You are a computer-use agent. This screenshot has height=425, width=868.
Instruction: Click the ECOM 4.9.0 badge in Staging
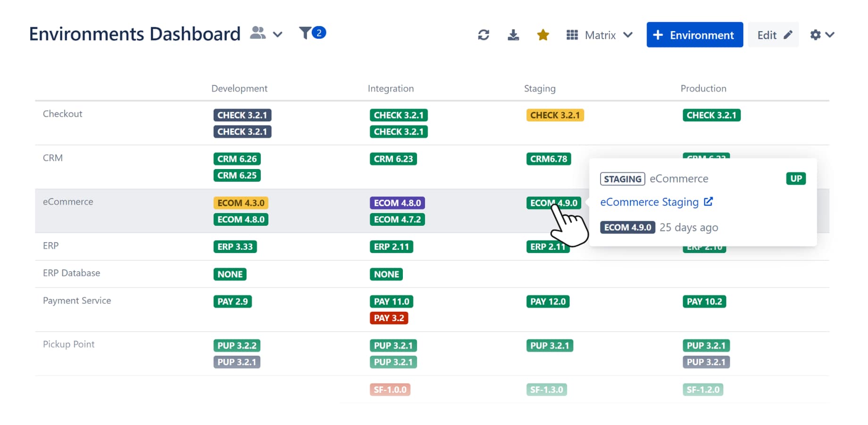click(553, 203)
